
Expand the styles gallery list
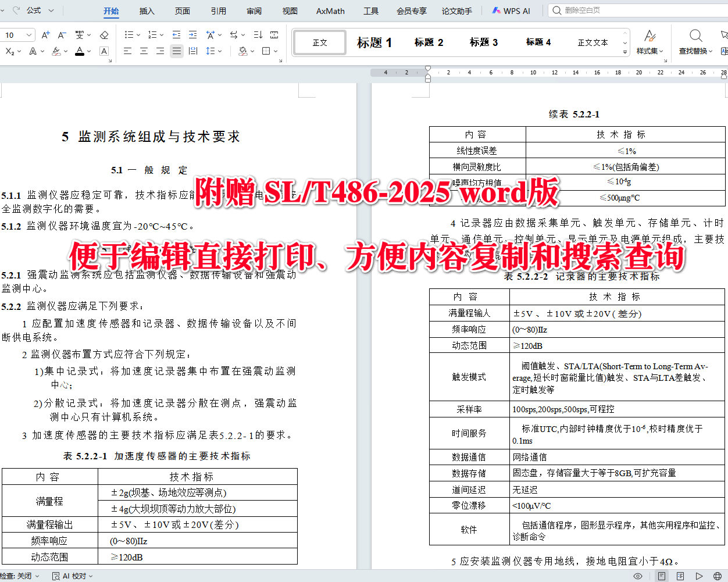click(626, 52)
